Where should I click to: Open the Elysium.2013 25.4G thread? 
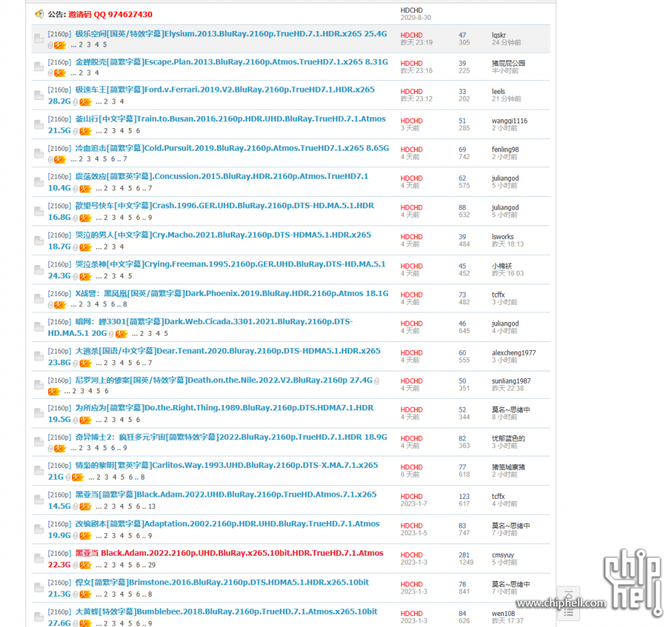click(x=231, y=34)
